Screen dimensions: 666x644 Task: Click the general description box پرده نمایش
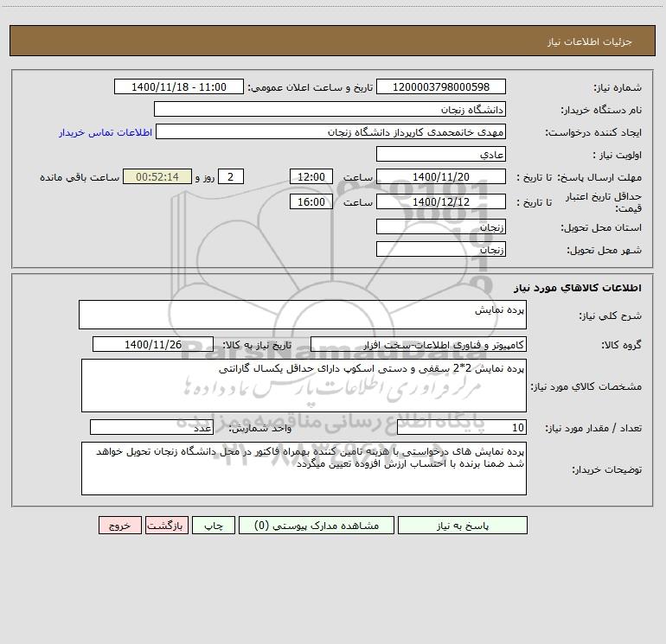303,315
